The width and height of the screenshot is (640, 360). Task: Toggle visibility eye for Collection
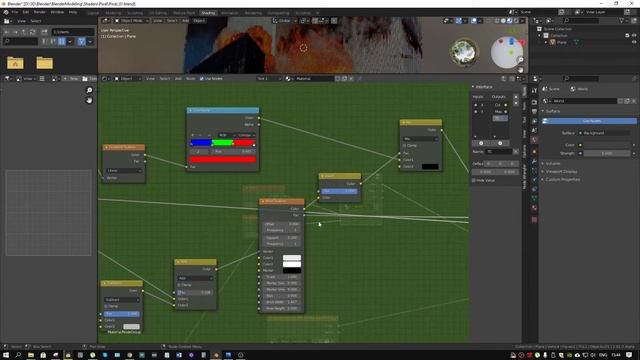click(x=633, y=36)
